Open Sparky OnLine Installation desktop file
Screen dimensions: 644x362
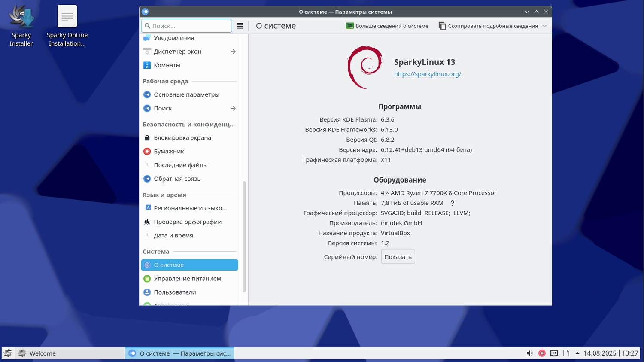coord(67,26)
